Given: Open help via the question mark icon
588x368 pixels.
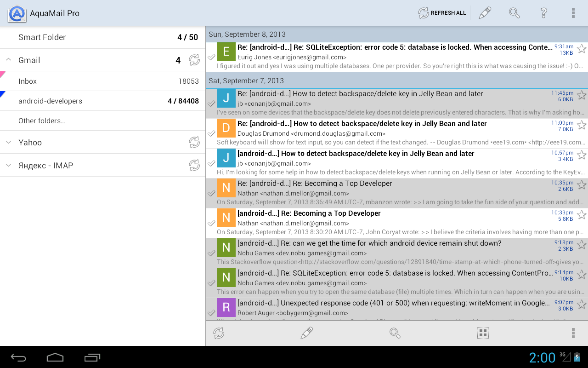Looking at the screenshot, I should click(543, 13).
